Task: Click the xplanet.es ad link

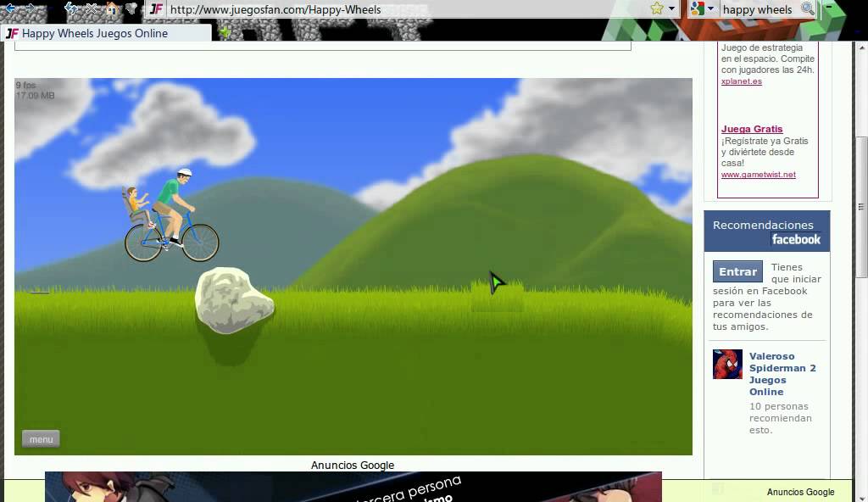Action: 741,81
